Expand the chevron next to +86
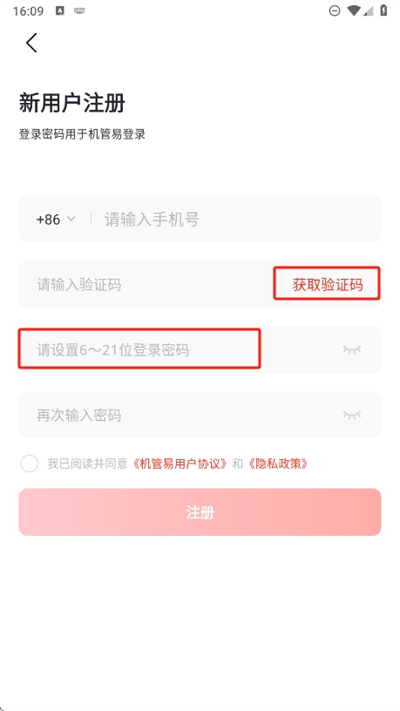Screen dimensions: 400x711 point(71,219)
